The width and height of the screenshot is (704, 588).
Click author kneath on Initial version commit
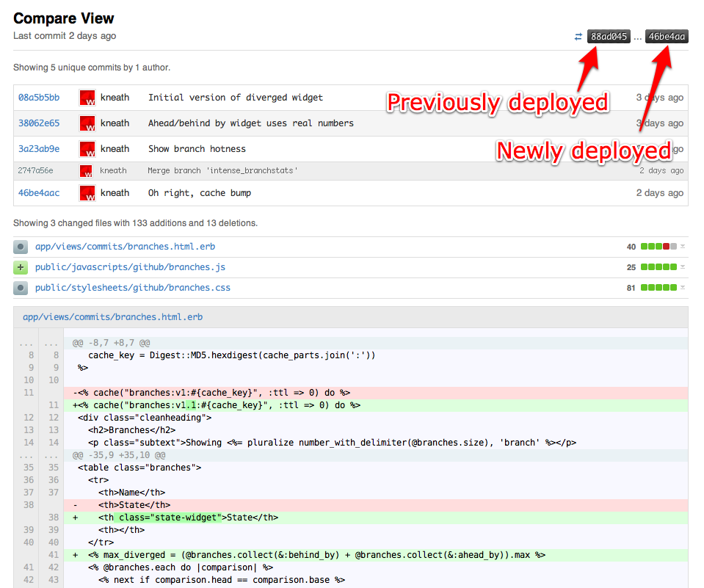click(x=115, y=98)
